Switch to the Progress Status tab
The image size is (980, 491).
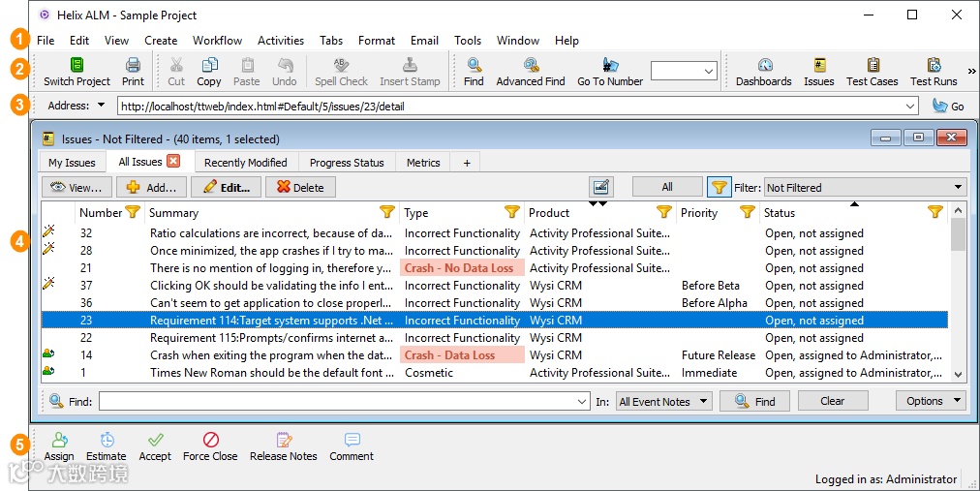pyautogui.click(x=347, y=163)
